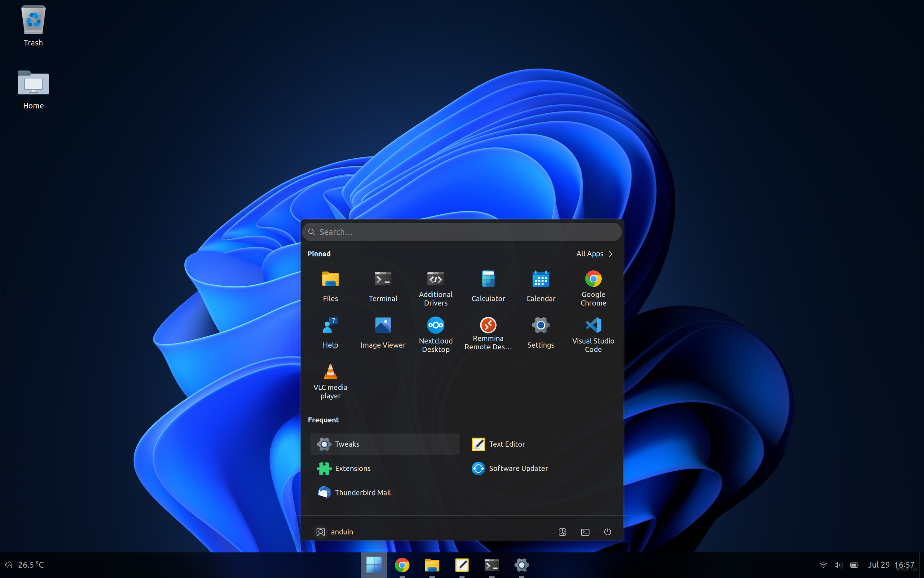
Task: Open Google Chrome from pinned apps
Action: pyautogui.click(x=593, y=287)
